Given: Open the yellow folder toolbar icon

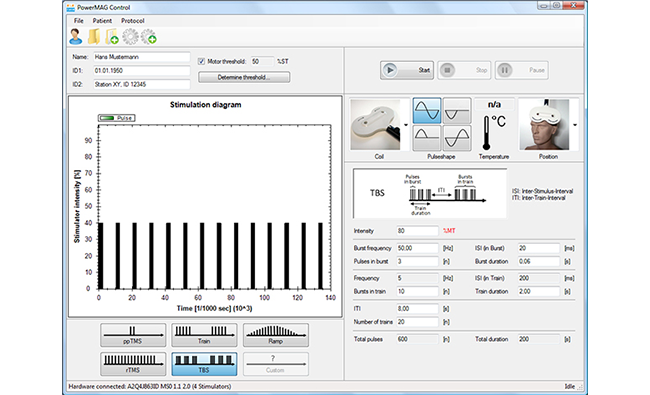Looking at the screenshot, I should [94, 36].
